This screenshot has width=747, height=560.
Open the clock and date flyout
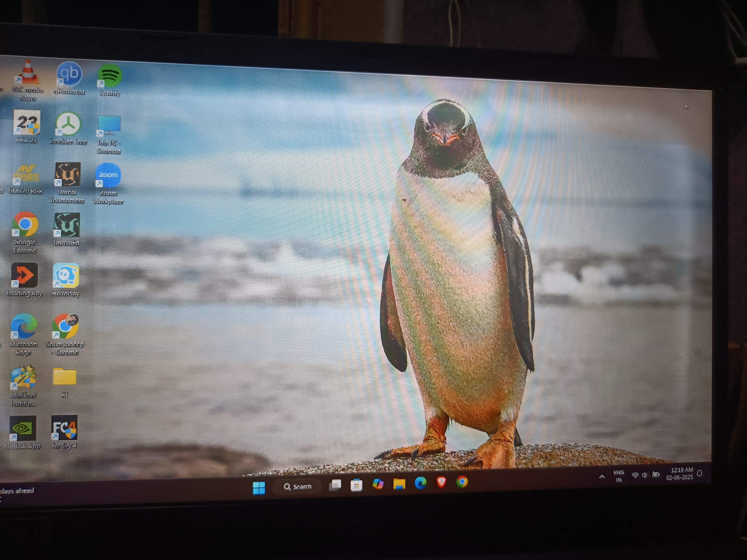point(679,474)
